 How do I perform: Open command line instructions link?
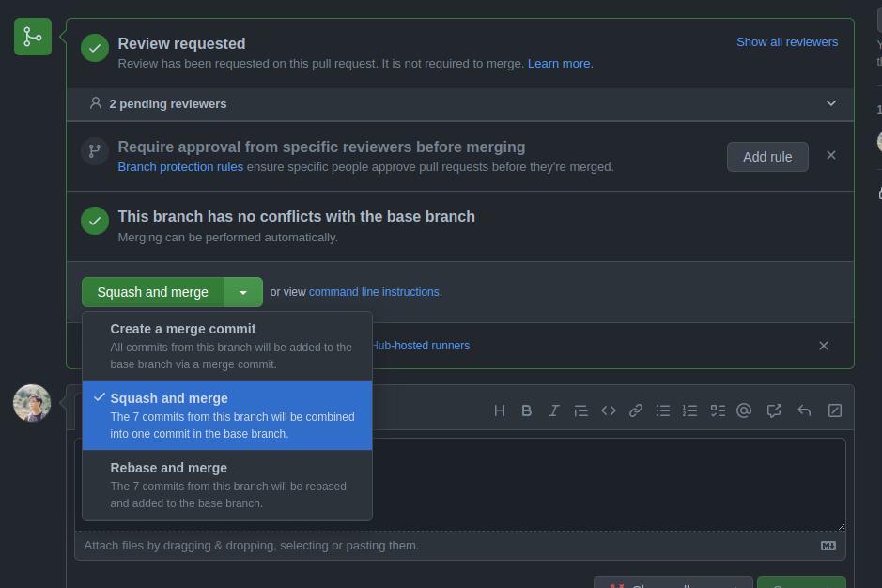(374, 292)
